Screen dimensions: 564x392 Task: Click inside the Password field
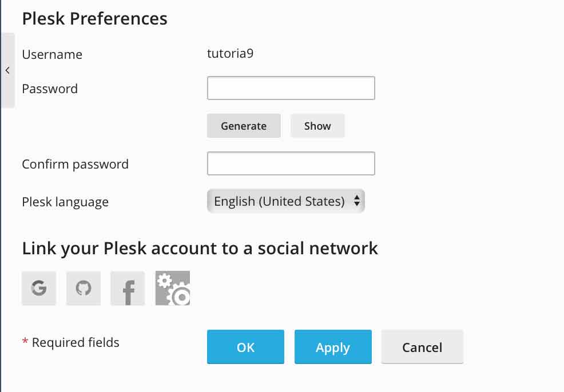[291, 88]
